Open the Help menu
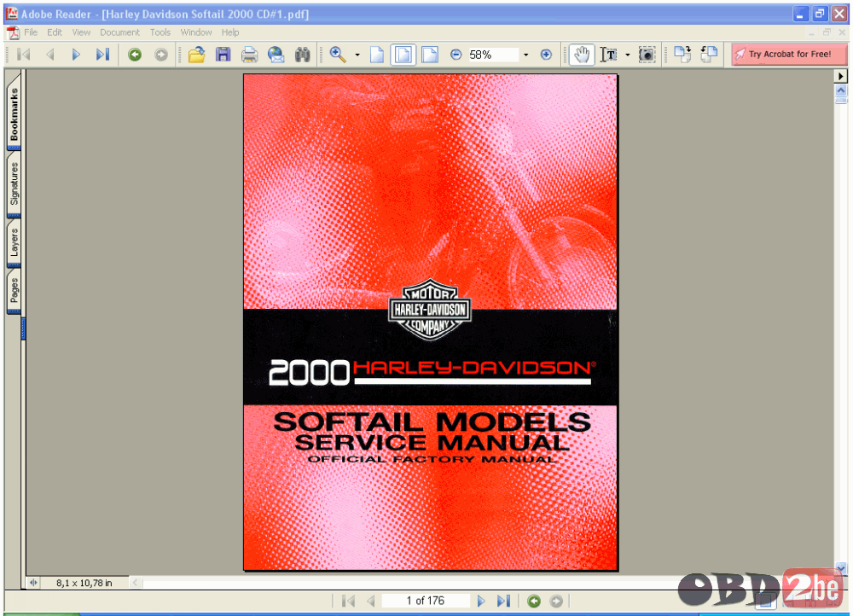 [230, 32]
